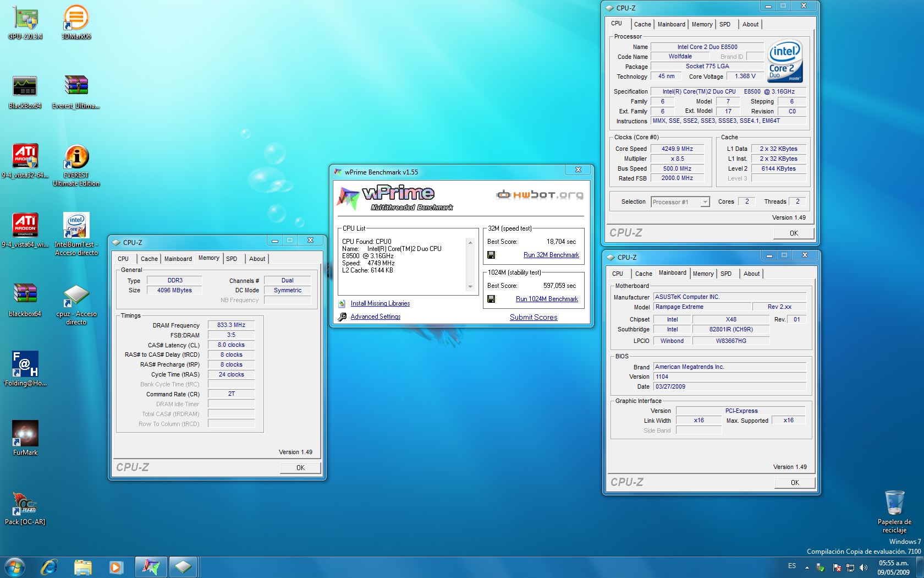Click the Advanced Settings magnifier icon
The image size is (924, 578).
(342, 317)
